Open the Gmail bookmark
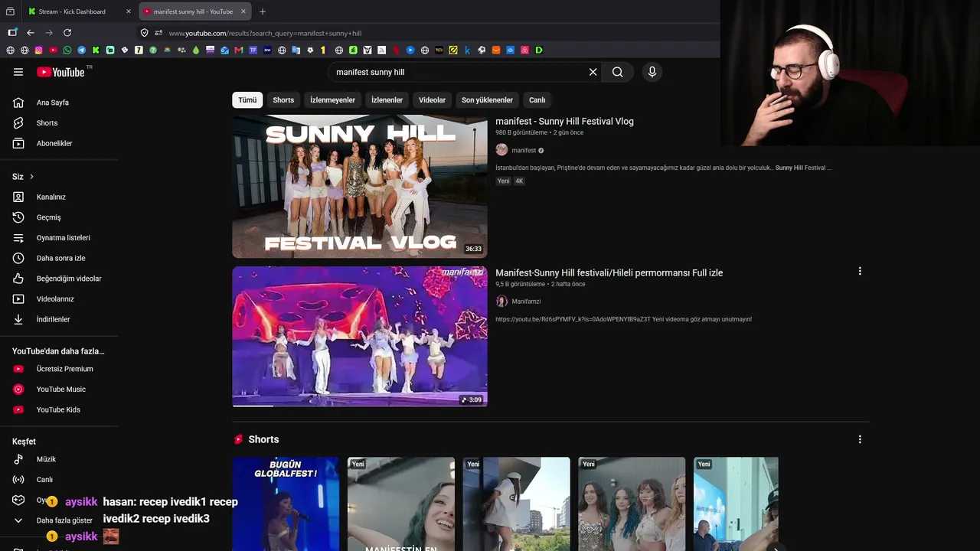The height and width of the screenshot is (551, 980). [x=239, y=51]
